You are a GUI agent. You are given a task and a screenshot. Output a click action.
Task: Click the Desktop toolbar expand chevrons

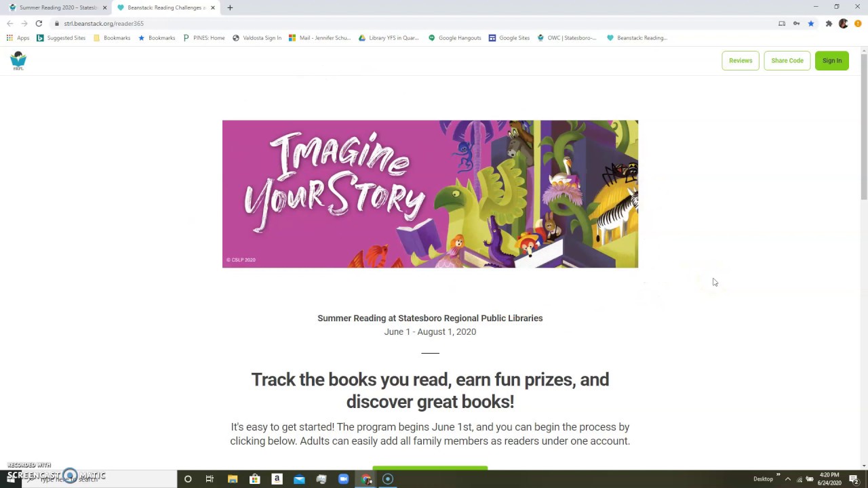coord(778,475)
